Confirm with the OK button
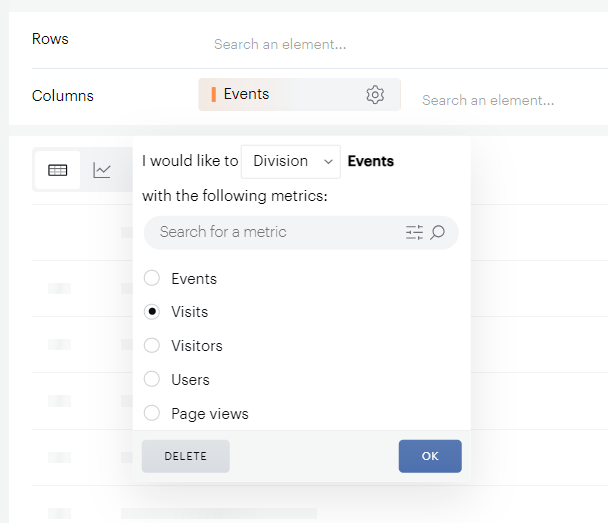608x523 pixels. click(430, 456)
